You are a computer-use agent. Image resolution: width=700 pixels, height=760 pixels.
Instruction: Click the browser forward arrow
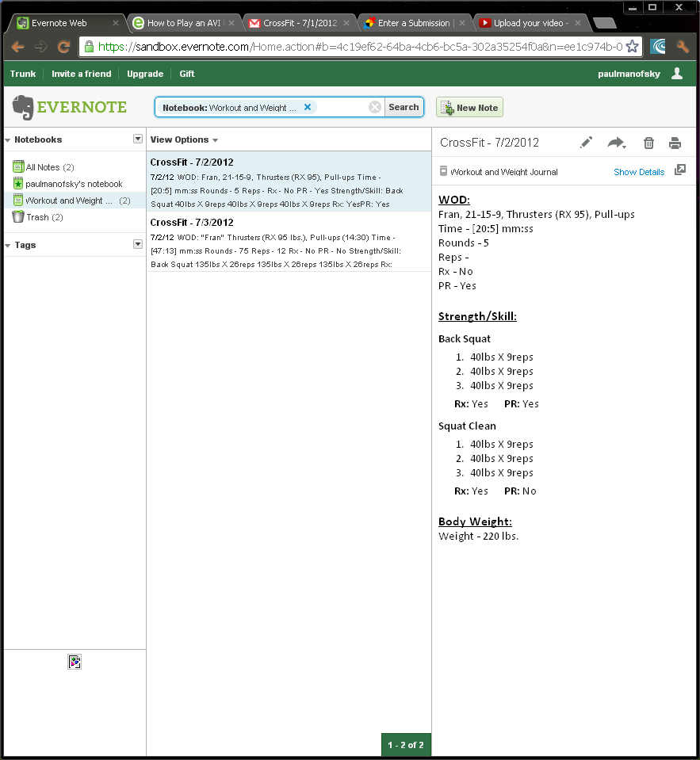(40, 47)
